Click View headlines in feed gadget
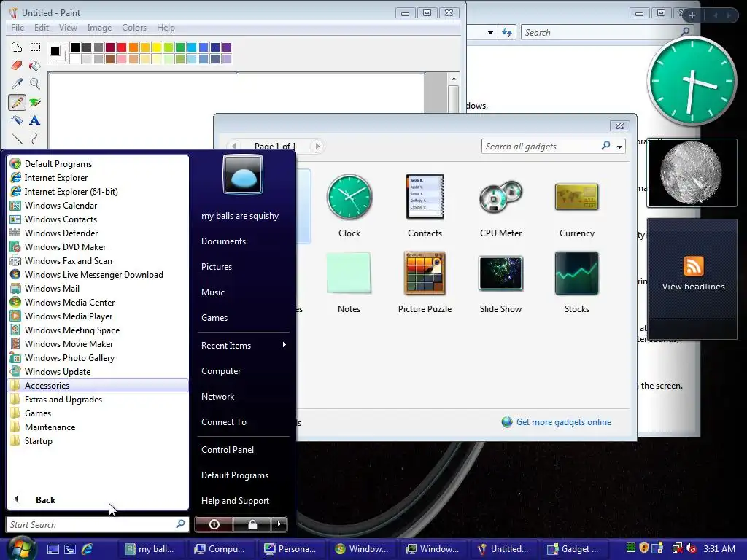The height and width of the screenshot is (560, 747). click(693, 287)
